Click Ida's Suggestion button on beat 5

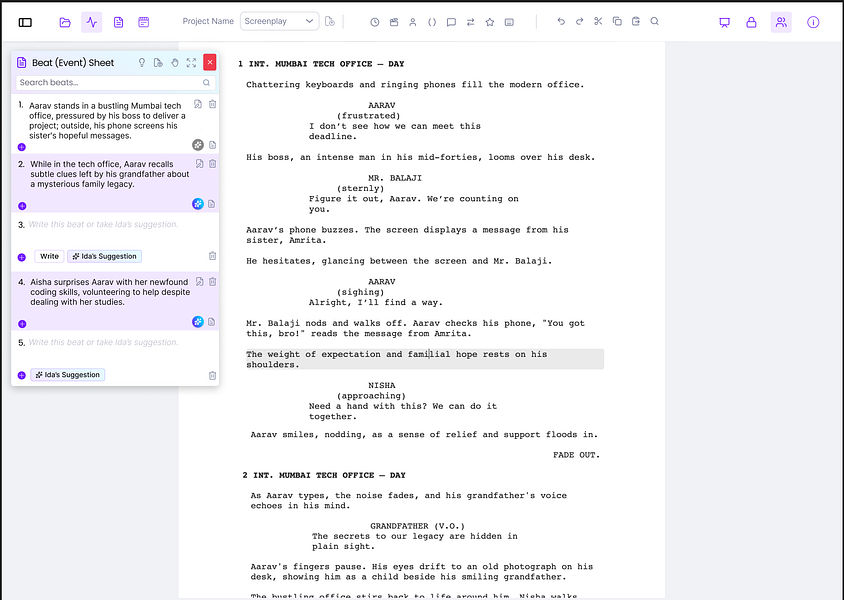pos(68,375)
